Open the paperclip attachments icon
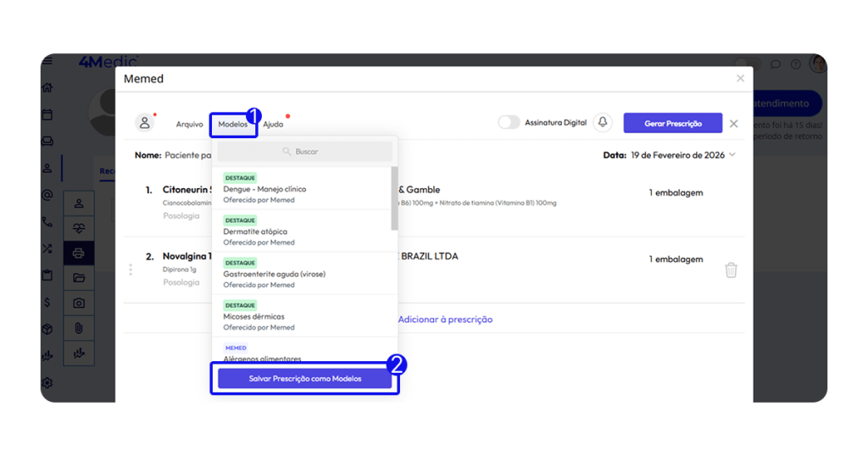The height and width of the screenshot is (456, 868). (79, 328)
